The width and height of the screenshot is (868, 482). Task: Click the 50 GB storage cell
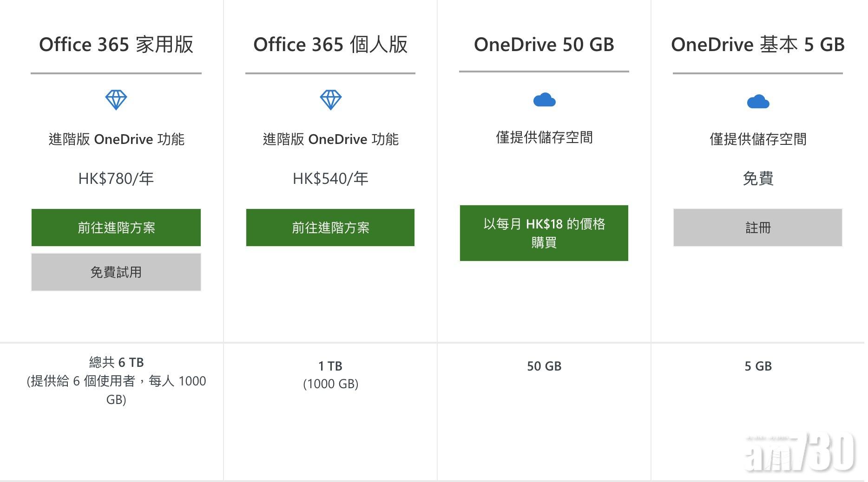(x=544, y=366)
